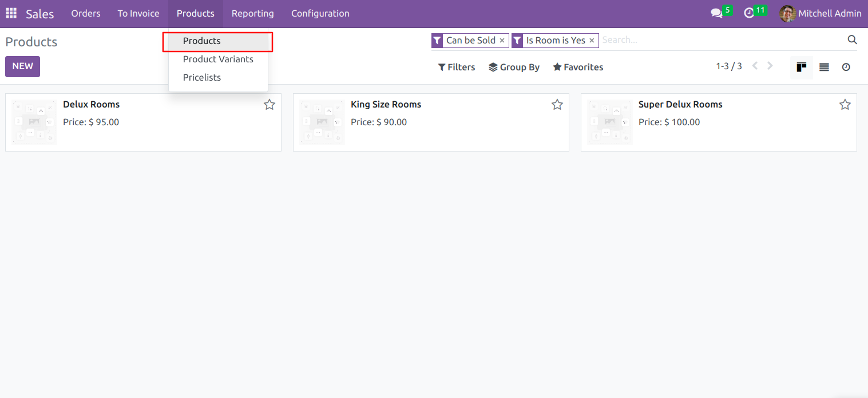Image resolution: width=868 pixels, height=398 pixels.
Task: Remove the Can be Sold filter
Action: (502, 40)
